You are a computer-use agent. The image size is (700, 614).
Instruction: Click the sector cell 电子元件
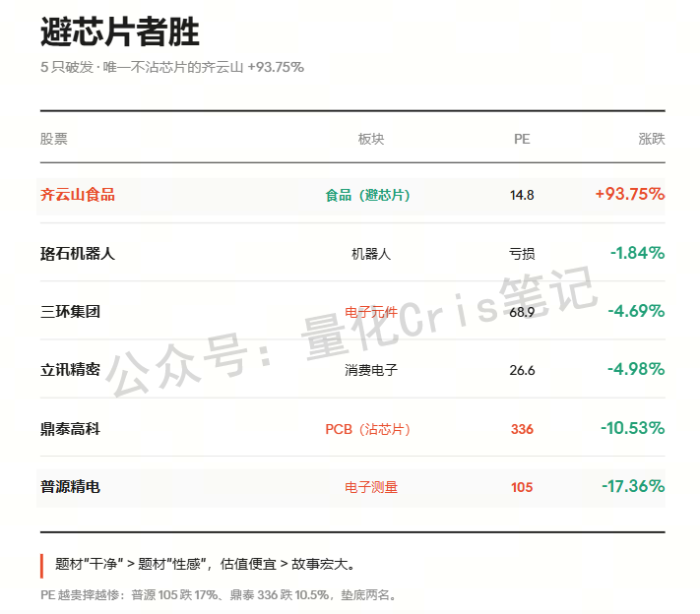[371, 312]
